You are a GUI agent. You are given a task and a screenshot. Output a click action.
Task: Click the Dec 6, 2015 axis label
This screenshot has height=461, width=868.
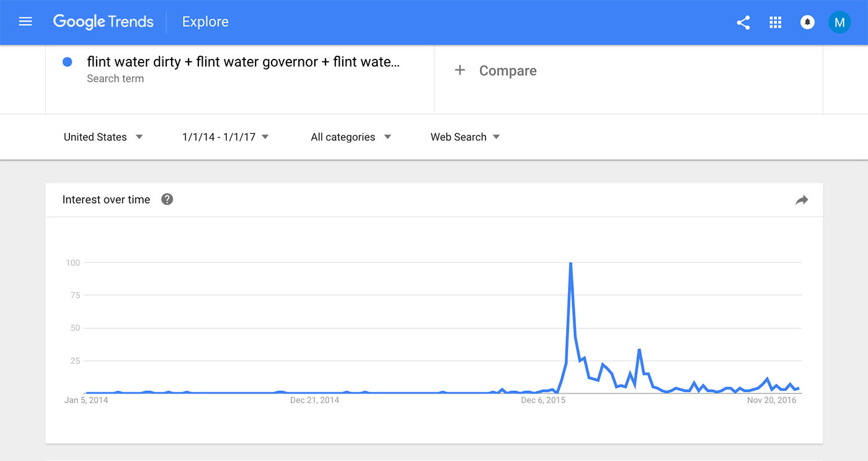pyautogui.click(x=543, y=400)
